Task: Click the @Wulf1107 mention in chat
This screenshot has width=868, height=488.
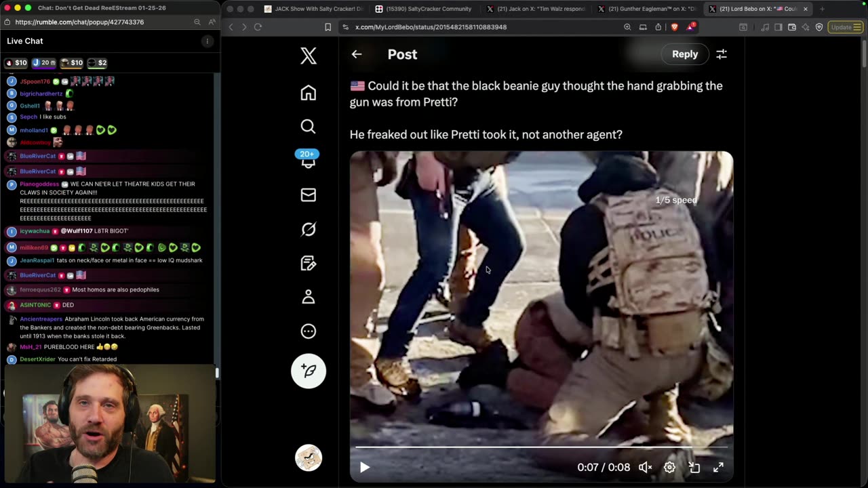Action: point(78,231)
